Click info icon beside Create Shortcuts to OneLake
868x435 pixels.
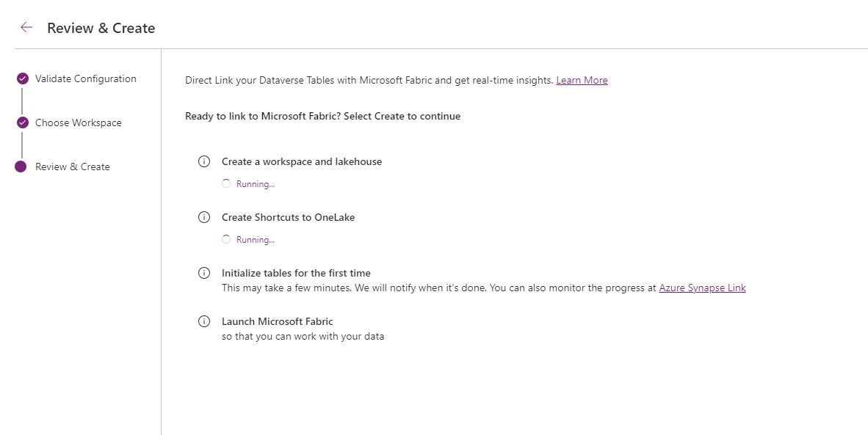tap(204, 217)
